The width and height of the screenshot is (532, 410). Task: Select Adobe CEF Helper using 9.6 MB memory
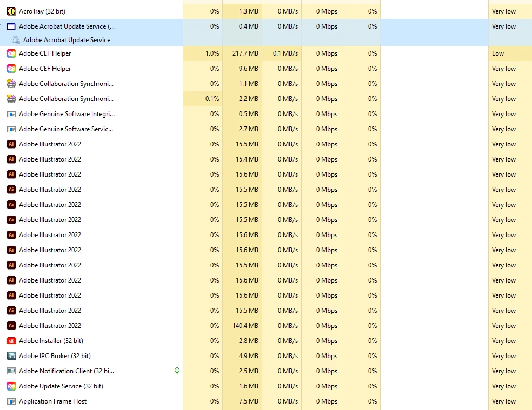pos(45,69)
